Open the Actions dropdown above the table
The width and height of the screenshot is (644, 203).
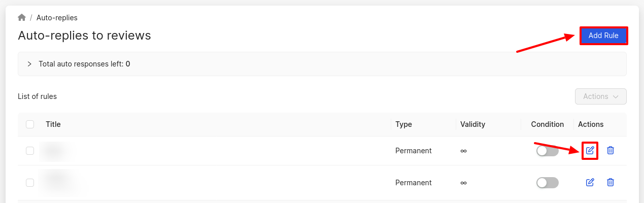[601, 96]
